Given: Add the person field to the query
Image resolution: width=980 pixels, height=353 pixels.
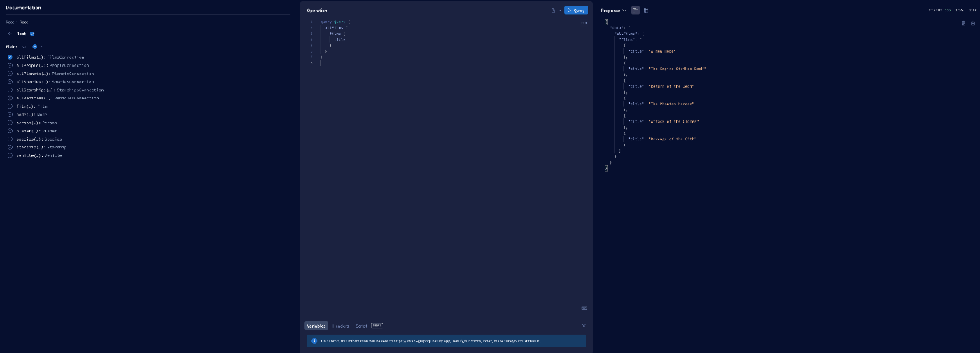Looking at the screenshot, I should pyautogui.click(x=10, y=123).
